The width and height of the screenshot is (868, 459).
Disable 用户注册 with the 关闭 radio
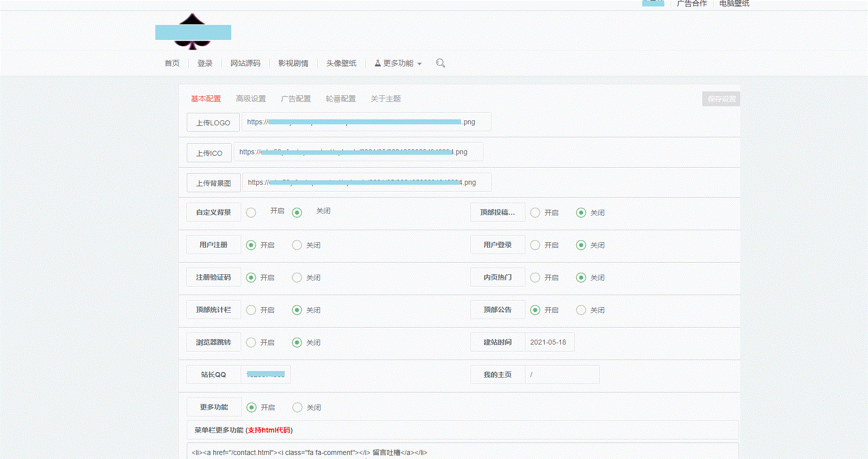297,245
